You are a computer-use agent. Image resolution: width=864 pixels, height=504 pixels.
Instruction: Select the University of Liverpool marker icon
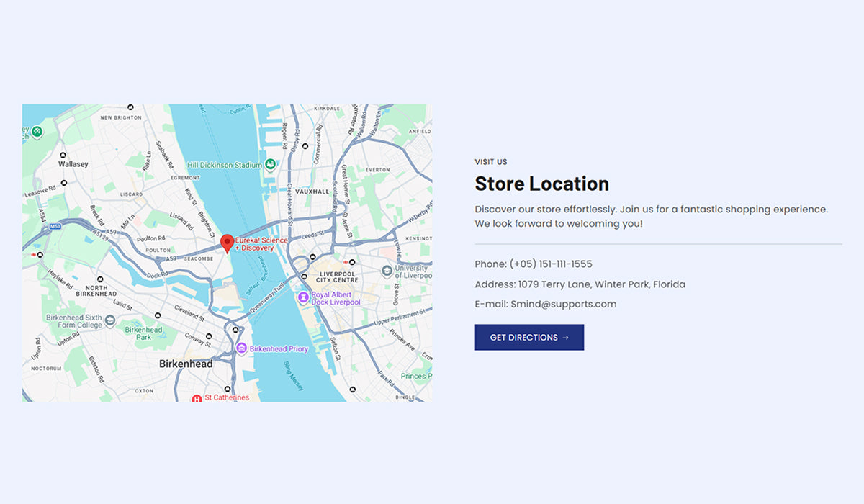tap(387, 271)
